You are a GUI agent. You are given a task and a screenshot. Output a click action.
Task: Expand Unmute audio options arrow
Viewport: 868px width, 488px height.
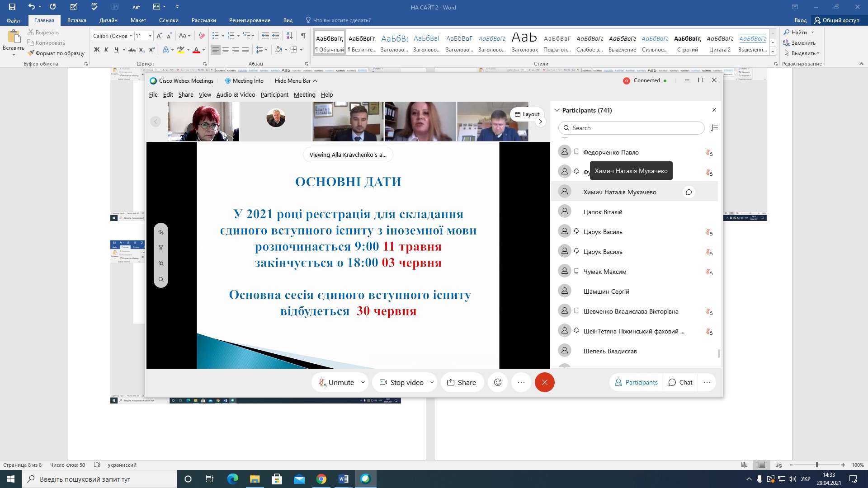pos(363,382)
